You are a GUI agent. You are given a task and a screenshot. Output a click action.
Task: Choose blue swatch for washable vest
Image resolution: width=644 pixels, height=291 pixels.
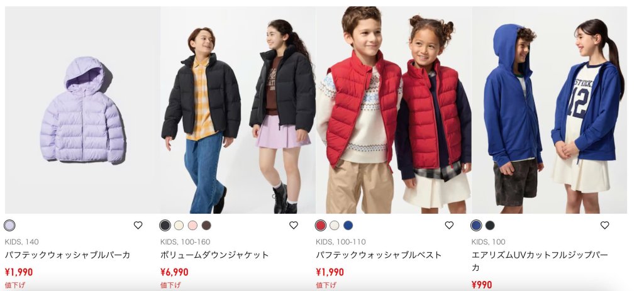tap(348, 226)
